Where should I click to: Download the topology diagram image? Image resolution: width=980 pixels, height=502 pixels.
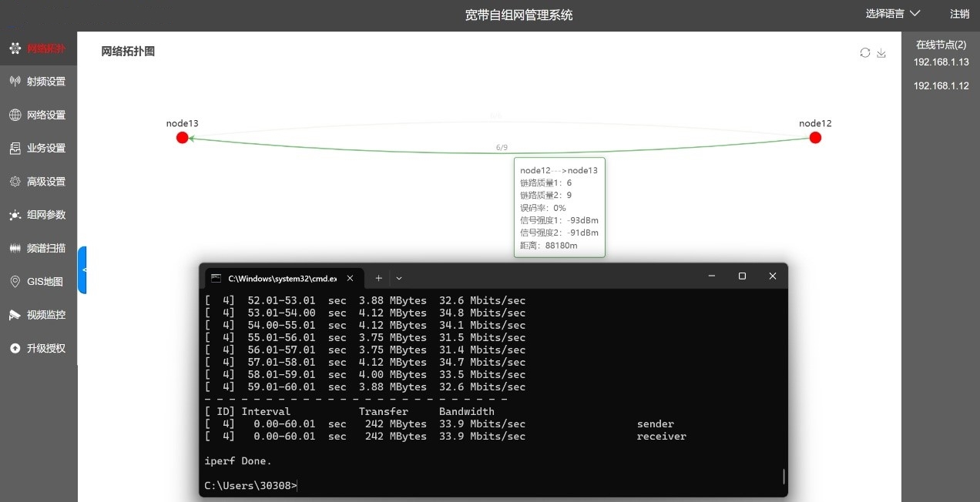click(881, 52)
